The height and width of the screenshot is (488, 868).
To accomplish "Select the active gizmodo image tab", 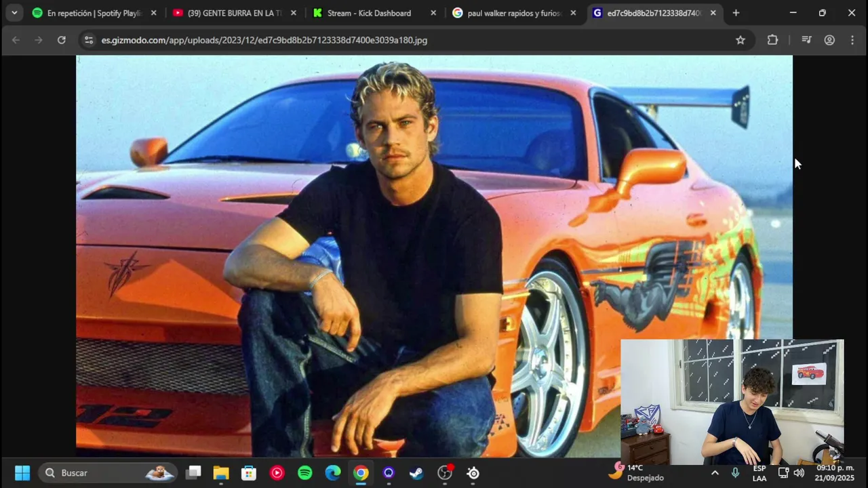I will coord(654,13).
